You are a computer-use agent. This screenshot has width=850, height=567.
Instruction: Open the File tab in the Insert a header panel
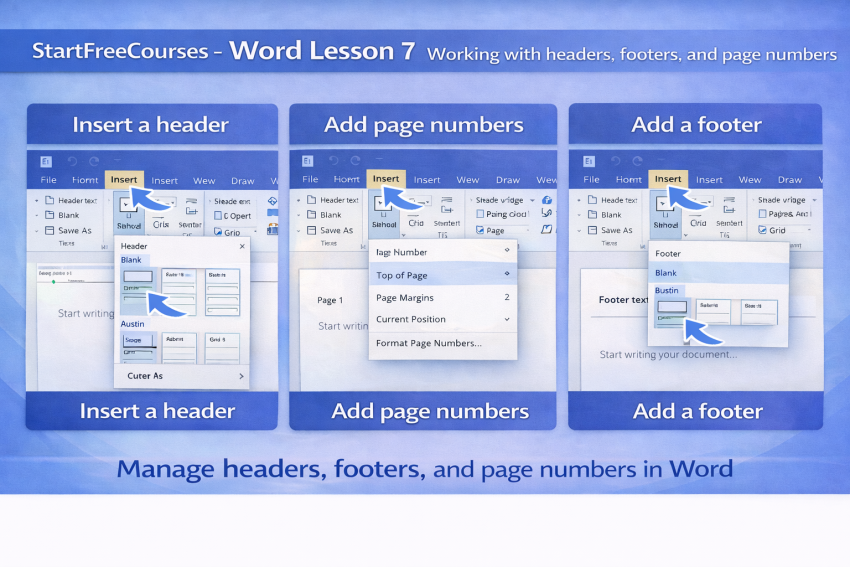pos(48,180)
